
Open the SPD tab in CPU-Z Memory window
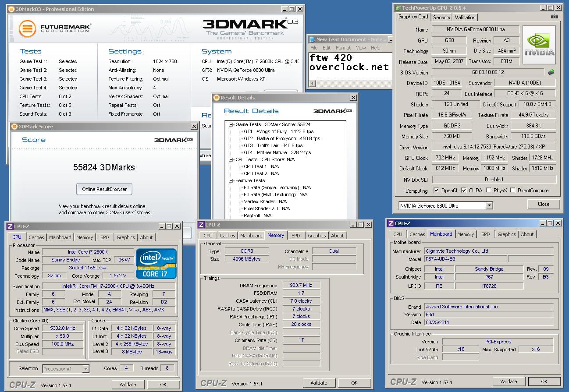296,236
